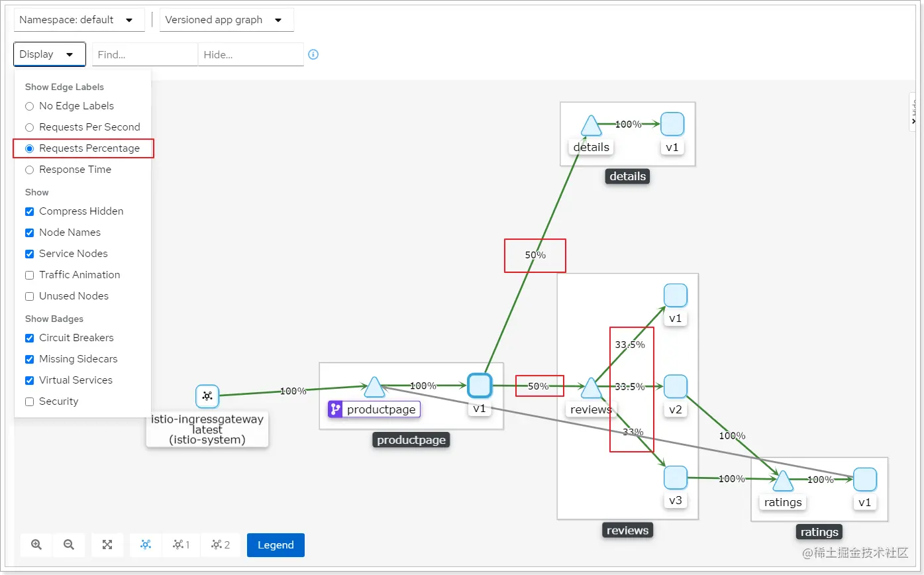
Task: Click the dark ratings app box label
Action: click(x=819, y=532)
